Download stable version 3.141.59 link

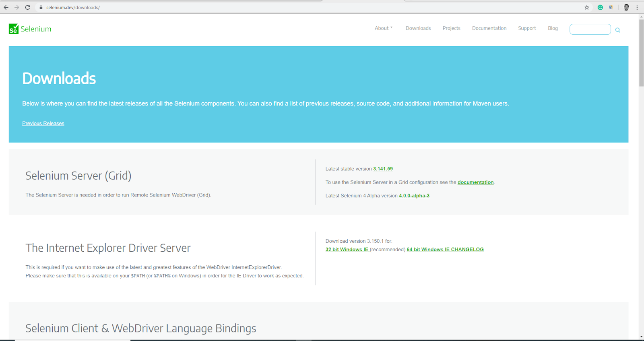(383, 169)
